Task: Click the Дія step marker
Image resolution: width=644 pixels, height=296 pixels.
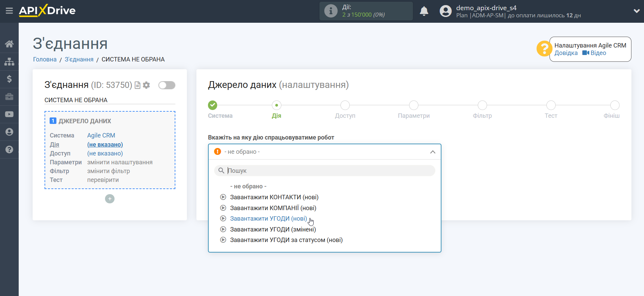Action: point(277,105)
